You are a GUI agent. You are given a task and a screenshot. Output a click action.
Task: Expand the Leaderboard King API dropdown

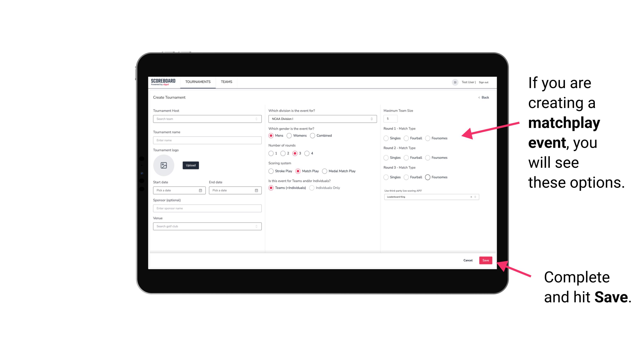pyautogui.click(x=475, y=197)
